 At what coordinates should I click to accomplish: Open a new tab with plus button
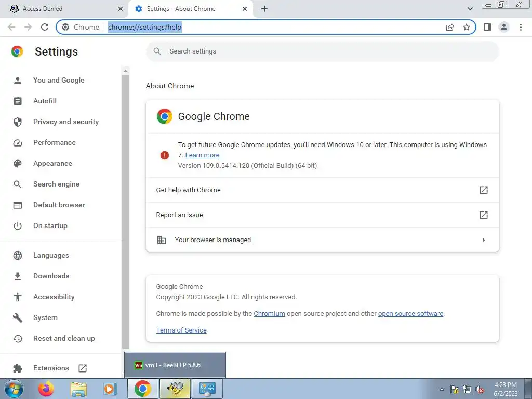coord(264,9)
